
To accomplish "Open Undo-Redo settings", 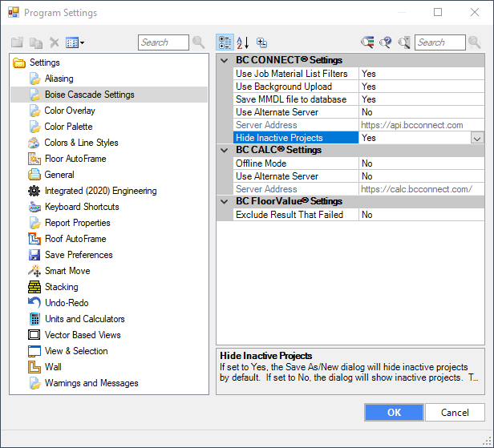I will tap(67, 303).
